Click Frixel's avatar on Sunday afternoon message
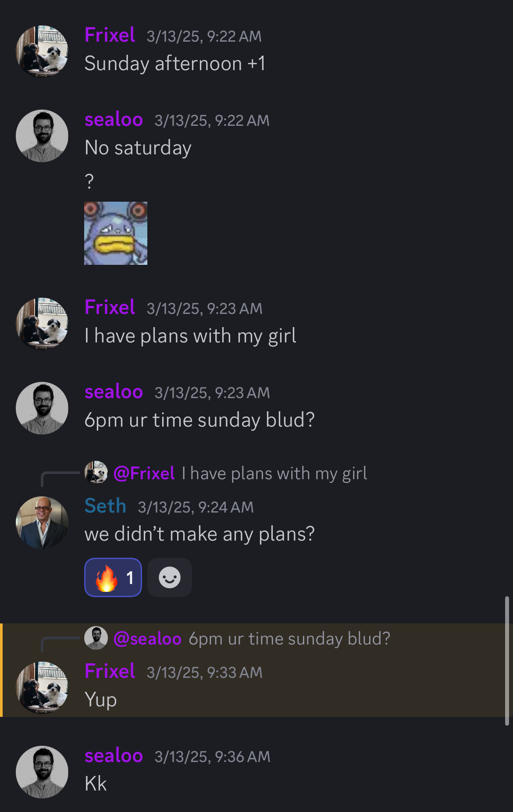513x812 pixels. pyautogui.click(x=42, y=51)
